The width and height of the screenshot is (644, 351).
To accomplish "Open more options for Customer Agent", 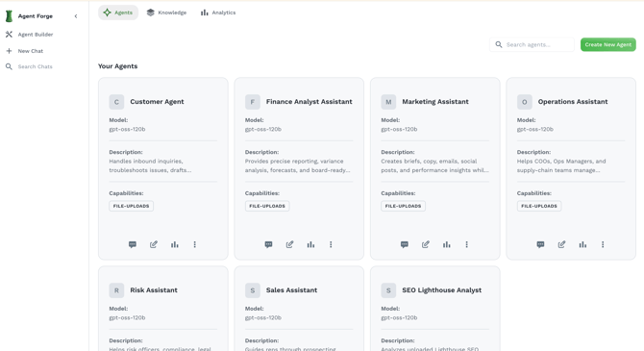I will pos(195,244).
